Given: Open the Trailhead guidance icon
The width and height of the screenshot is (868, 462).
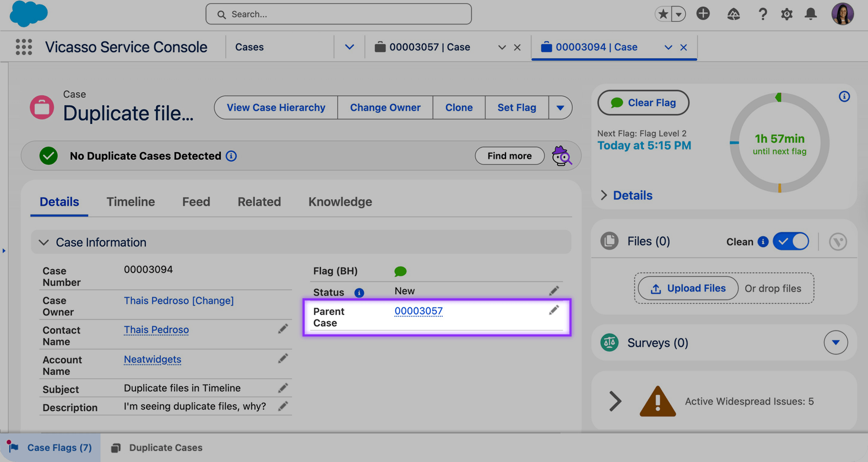Looking at the screenshot, I should click(x=733, y=14).
